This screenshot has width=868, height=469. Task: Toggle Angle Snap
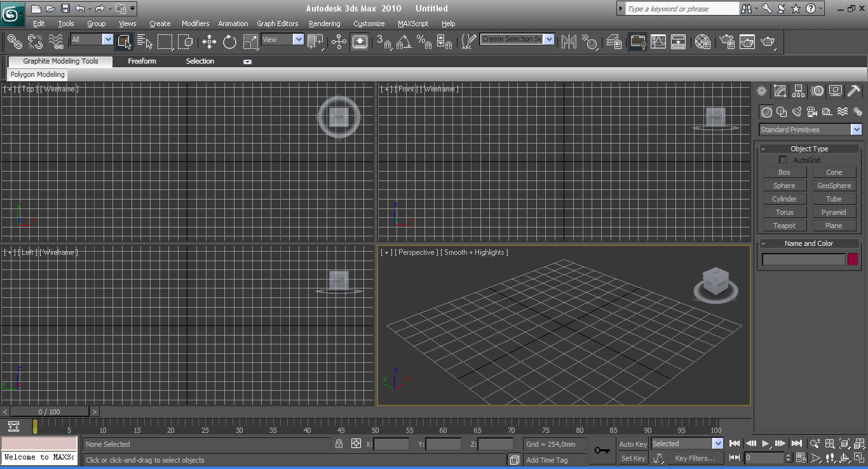point(404,42)
